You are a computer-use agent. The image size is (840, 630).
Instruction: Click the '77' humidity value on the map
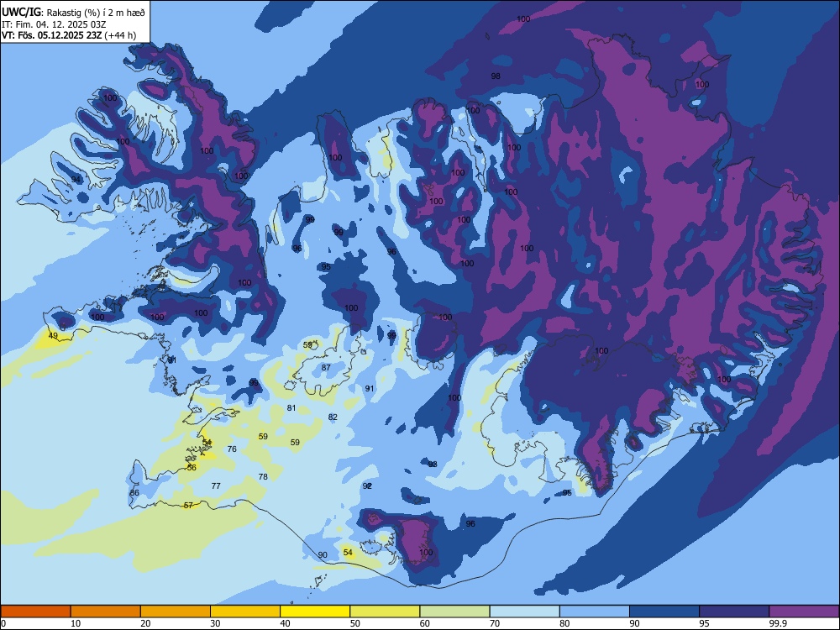point(216,486)
